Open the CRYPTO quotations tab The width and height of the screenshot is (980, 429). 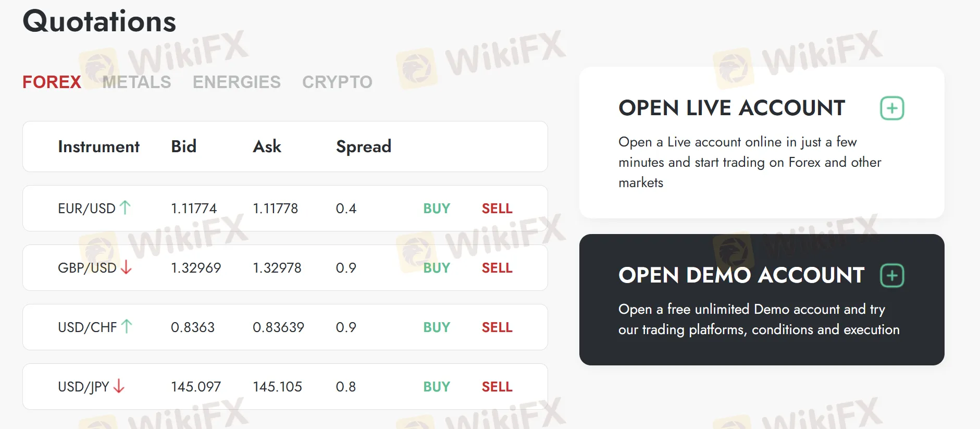[337, 82]
